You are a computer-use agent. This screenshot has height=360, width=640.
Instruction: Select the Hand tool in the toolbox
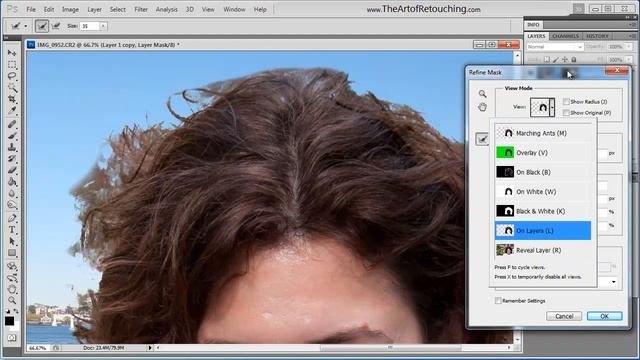click(x=12, y=289)
